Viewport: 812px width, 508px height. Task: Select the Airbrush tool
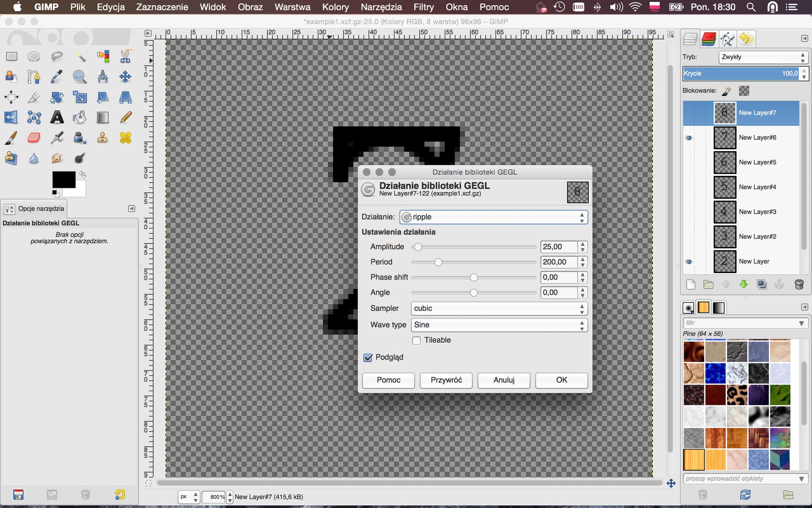click(57, 138)
